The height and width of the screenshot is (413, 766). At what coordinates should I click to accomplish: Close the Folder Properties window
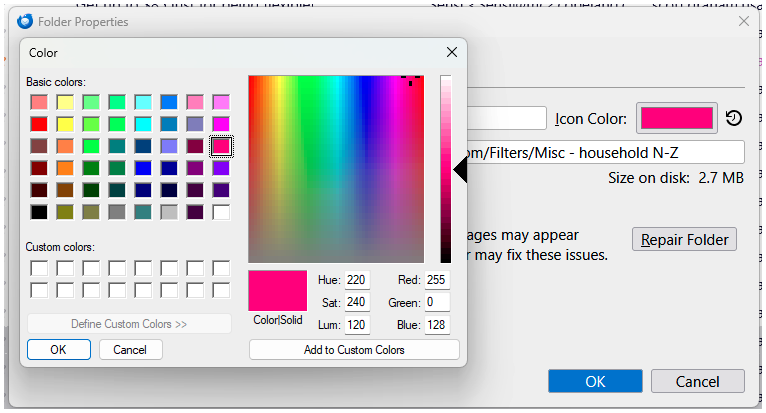click(743, 20)
